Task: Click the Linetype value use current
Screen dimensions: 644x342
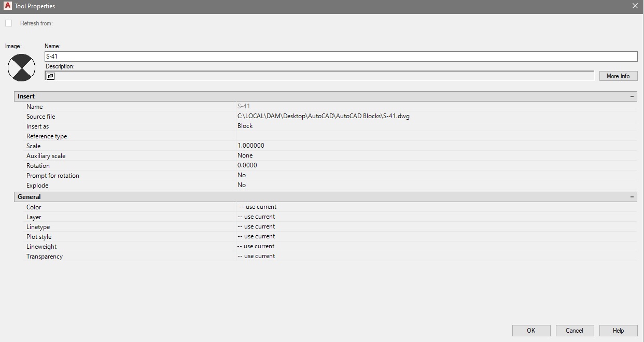Action: (256, 226)
